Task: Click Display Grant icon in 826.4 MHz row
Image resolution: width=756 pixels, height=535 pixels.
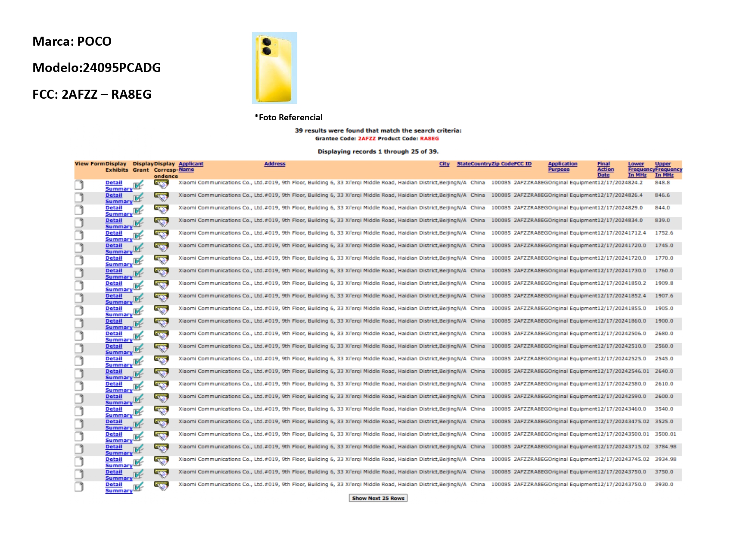Action: coord(138,198)
